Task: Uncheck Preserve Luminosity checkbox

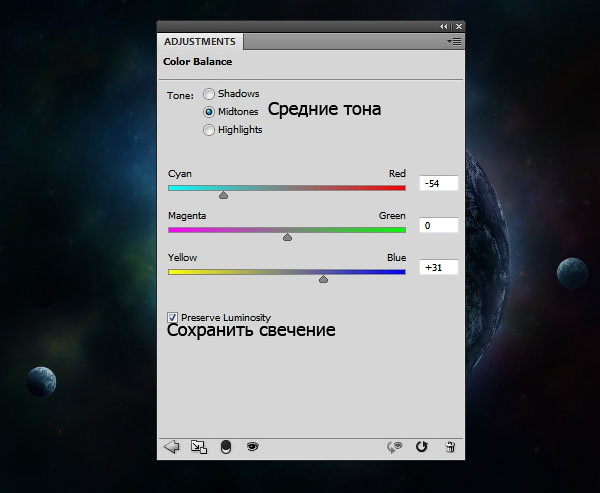Action: [x=173, y=317]
